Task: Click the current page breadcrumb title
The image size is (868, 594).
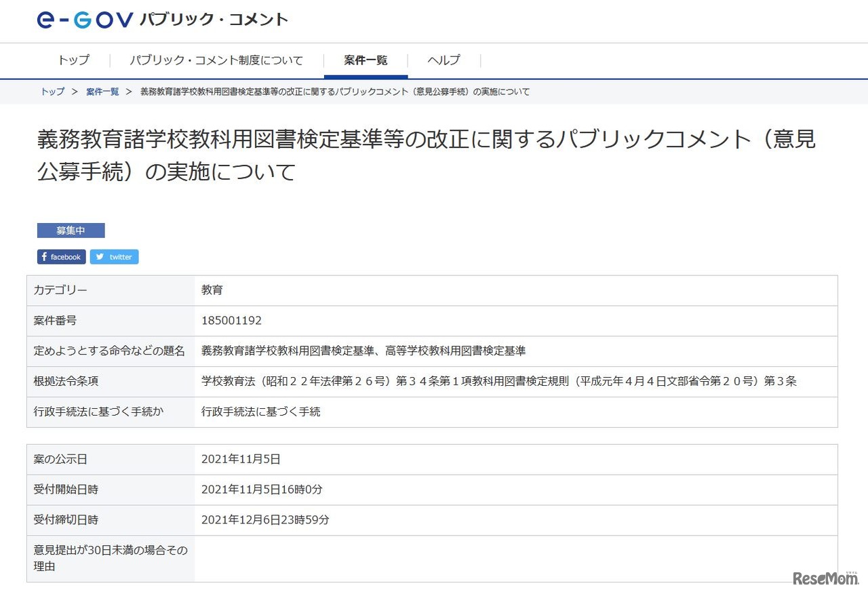Action: point(332,92)
